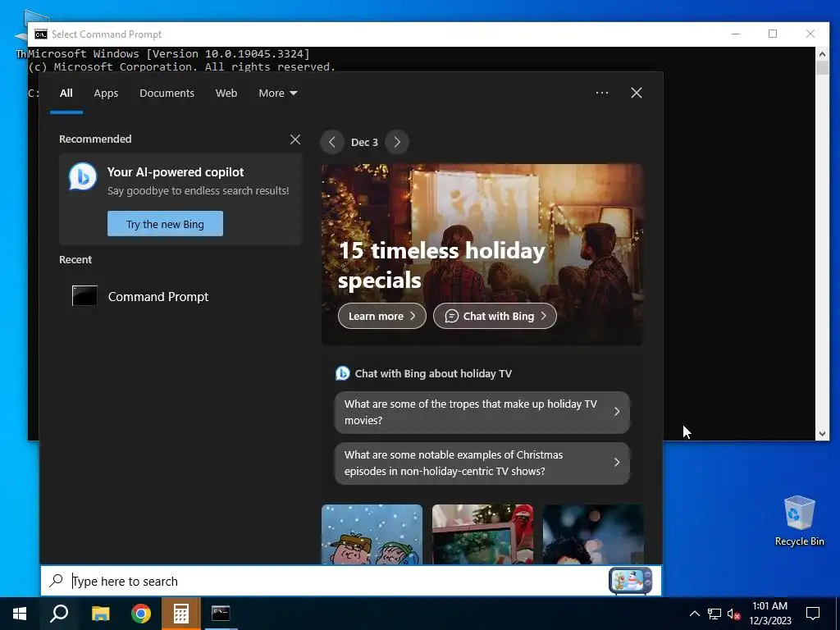840x630 pixels.
Task: Maximize the Command Prompt window
Action: coord(773,34)
